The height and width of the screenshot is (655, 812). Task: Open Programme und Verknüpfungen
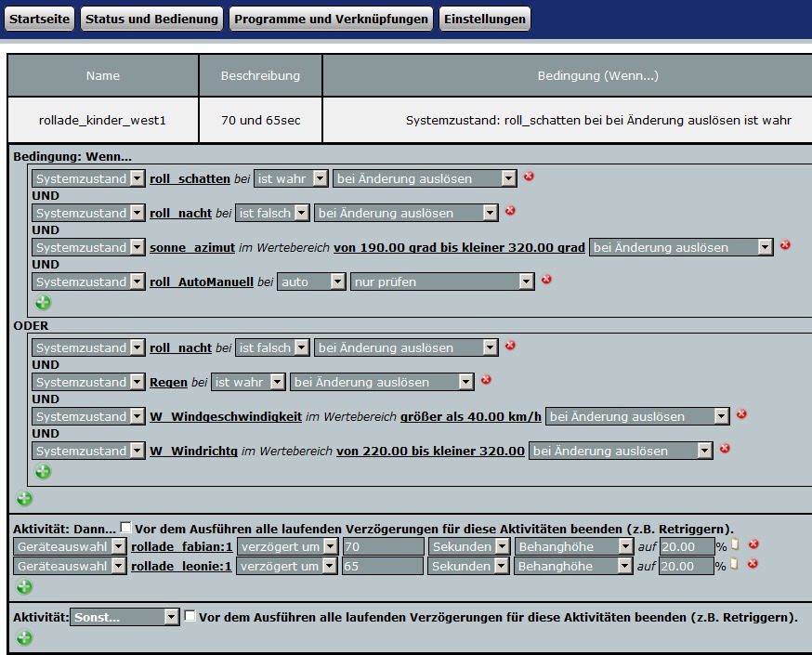pos(331,19)
